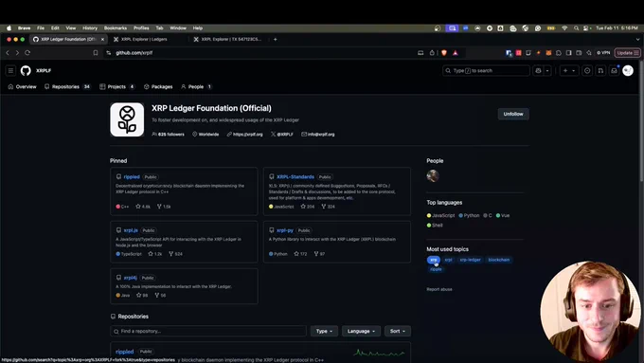The image size is (644, 363).
Task: Reload the page with refresh icon
Action: click(27, 53)
